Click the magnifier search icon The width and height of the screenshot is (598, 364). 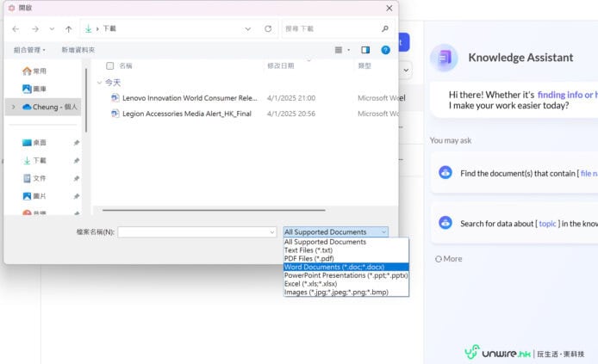coord(385,29)
